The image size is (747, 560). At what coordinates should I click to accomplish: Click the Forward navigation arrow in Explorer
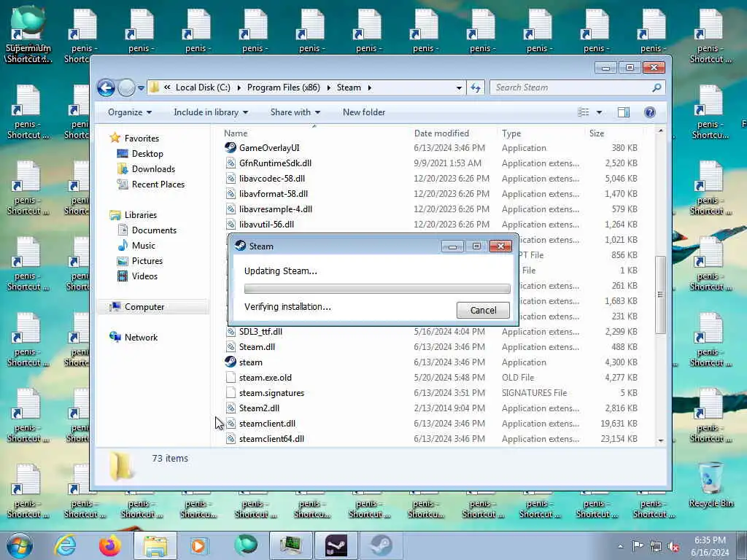click(126, 87)
